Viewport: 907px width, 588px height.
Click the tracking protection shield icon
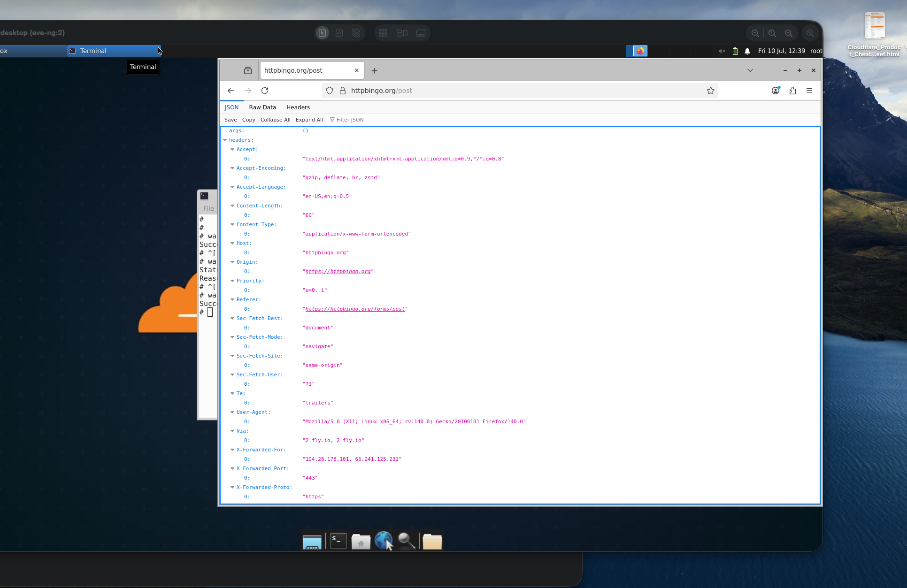click(330, 91)
